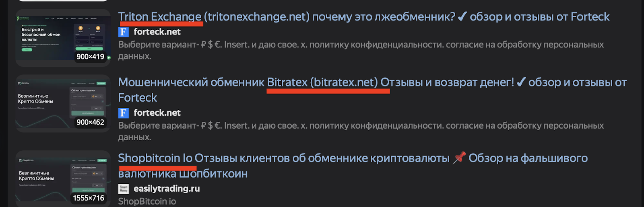The width and height of the screenshot is (644, 207).
Task: Click the pushpin emoji in Shopbitcoin title
Action: click(x=459, y=158)
